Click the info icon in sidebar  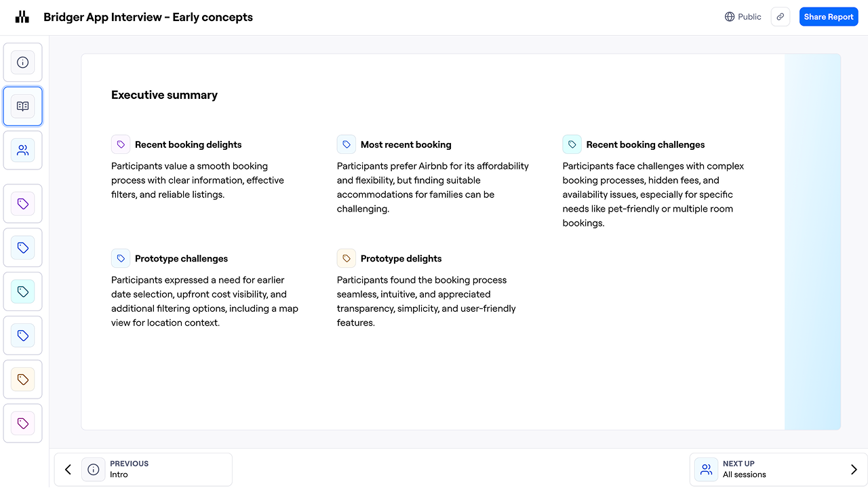point(23,62)
